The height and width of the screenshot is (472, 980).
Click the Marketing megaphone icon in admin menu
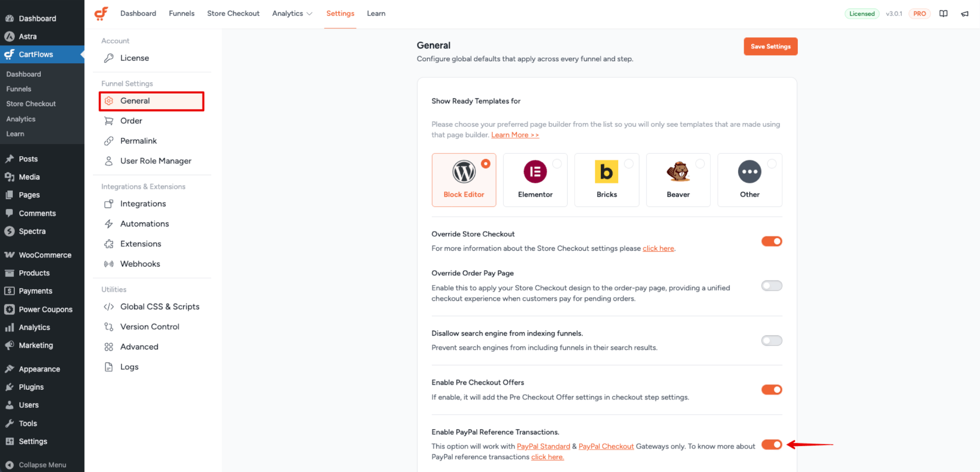(9, 346)
